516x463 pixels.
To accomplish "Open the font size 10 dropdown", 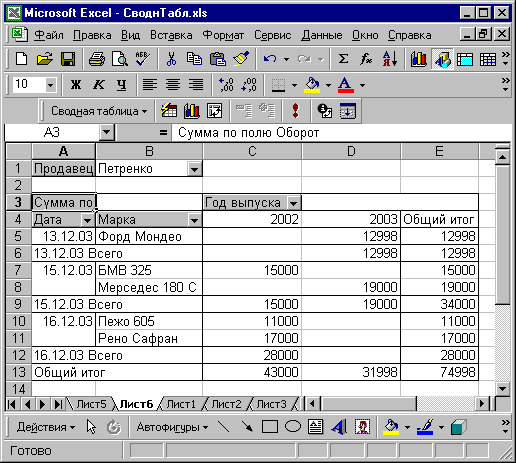I will coord(50,85).
